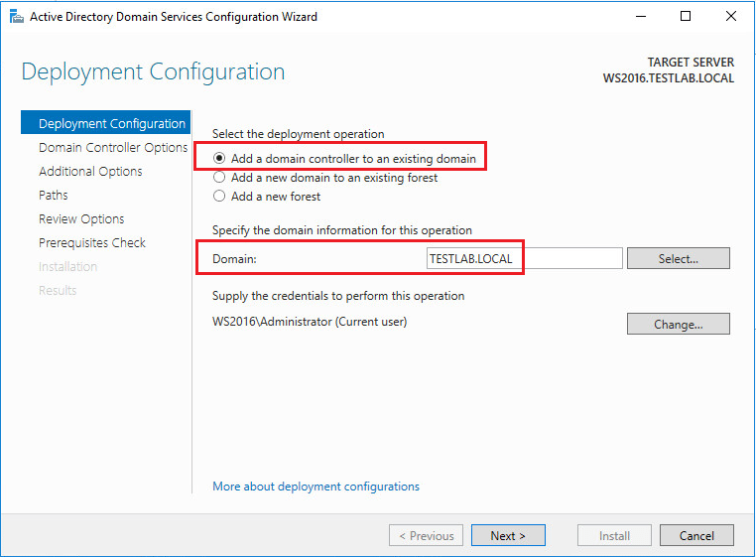Click the greyed-out Install button
This screenshot has height=557, width=756.
pyautogui.click(x=614, y=536)
